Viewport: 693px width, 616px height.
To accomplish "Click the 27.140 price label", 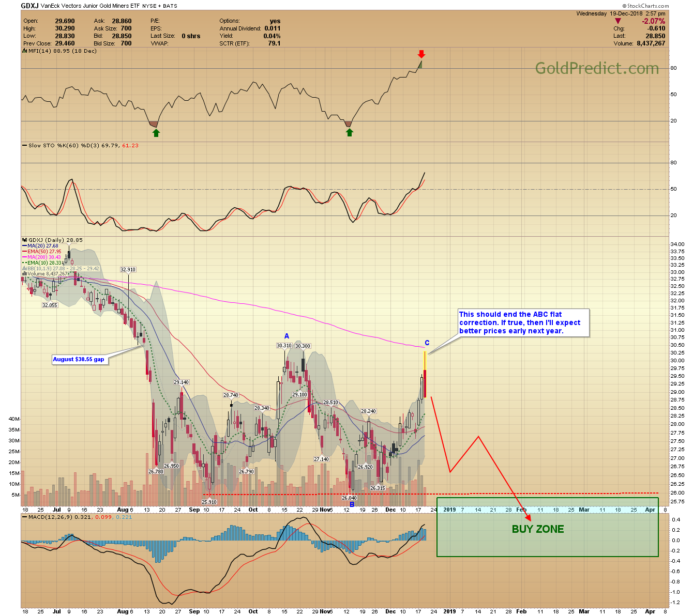I will point(321,459).
